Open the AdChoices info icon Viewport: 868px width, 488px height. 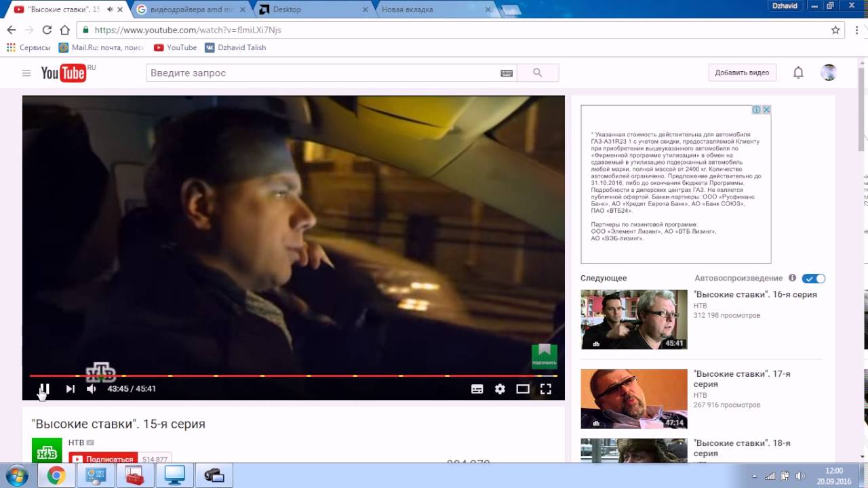coord(757,110)
